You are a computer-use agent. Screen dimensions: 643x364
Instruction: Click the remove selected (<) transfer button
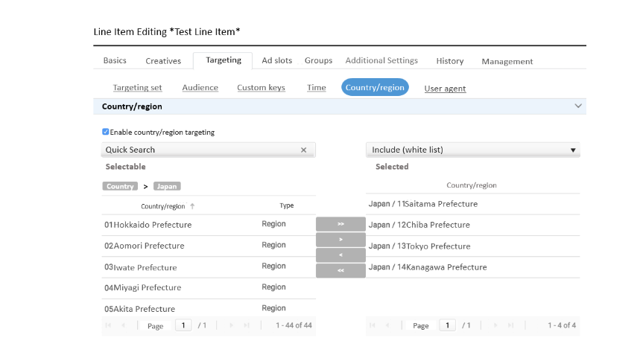[x=340, y=255]
